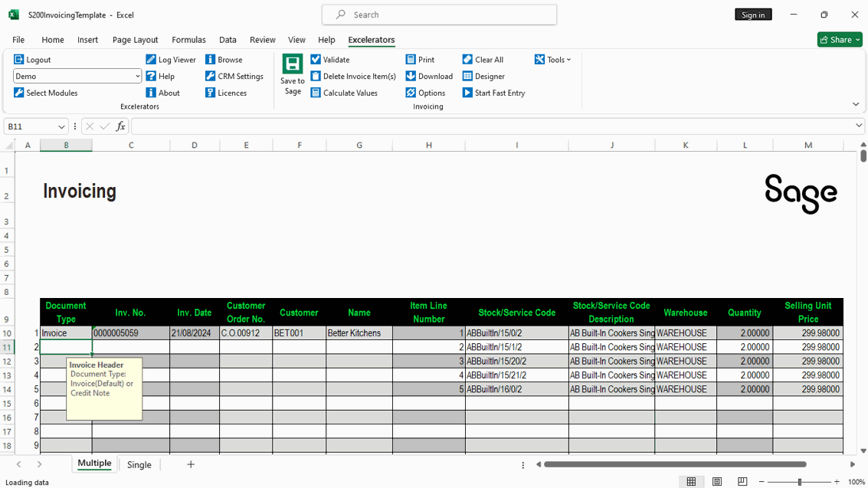Open the Tools dropdown menu
868x488 pixels.
click(x=552, y=60)
